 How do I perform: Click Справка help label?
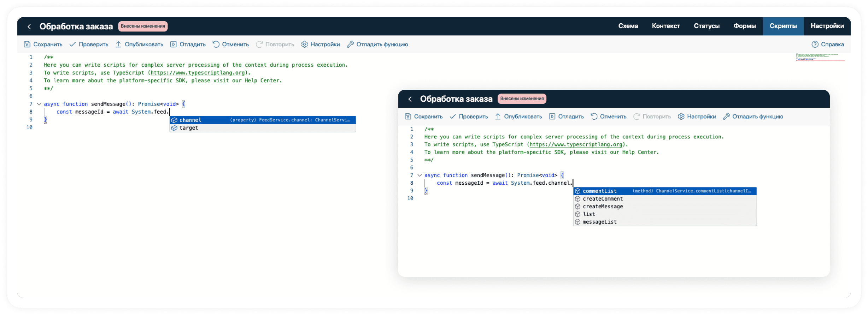[x=832, y=44]
